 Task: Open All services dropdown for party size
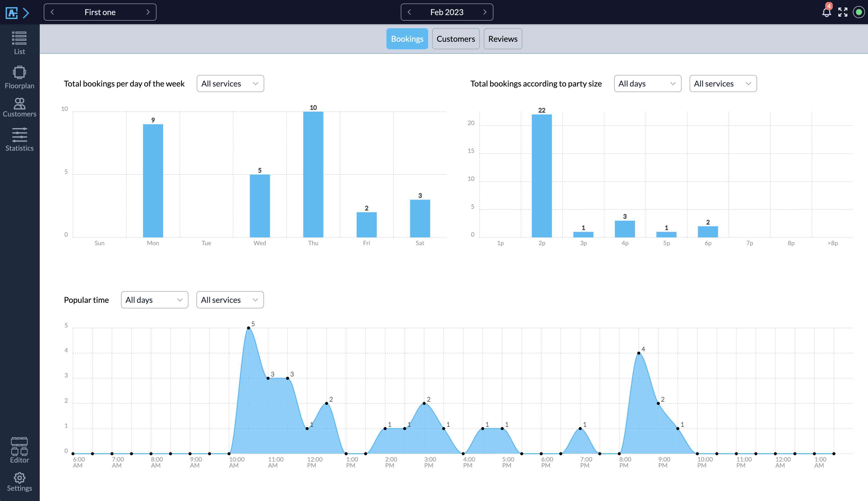point(723,83)
